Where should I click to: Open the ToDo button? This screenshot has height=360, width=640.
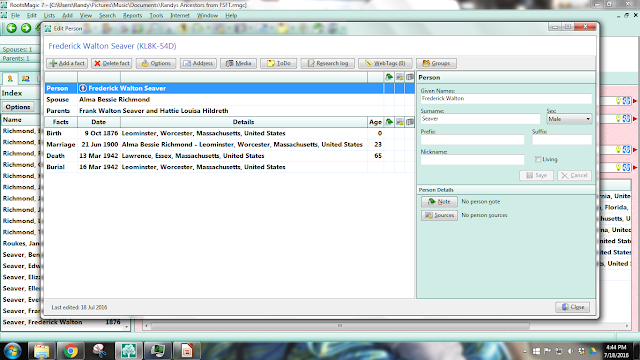tap(278, 63)
